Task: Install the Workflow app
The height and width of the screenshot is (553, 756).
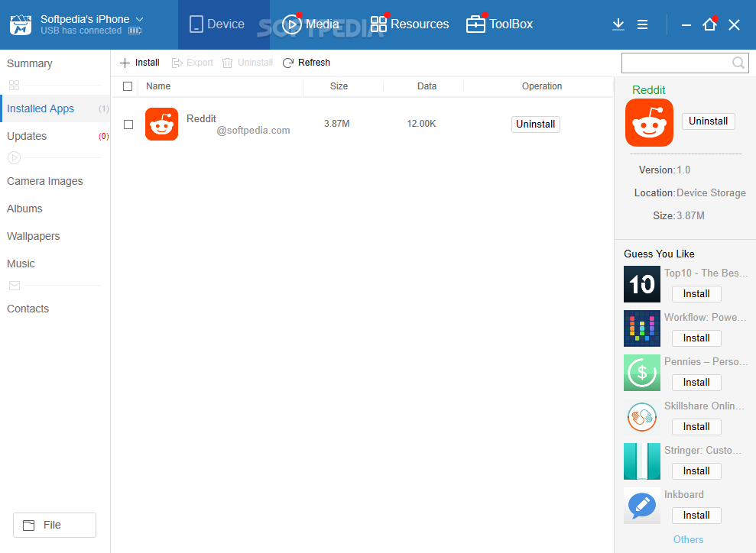Action: coord(696,338)
